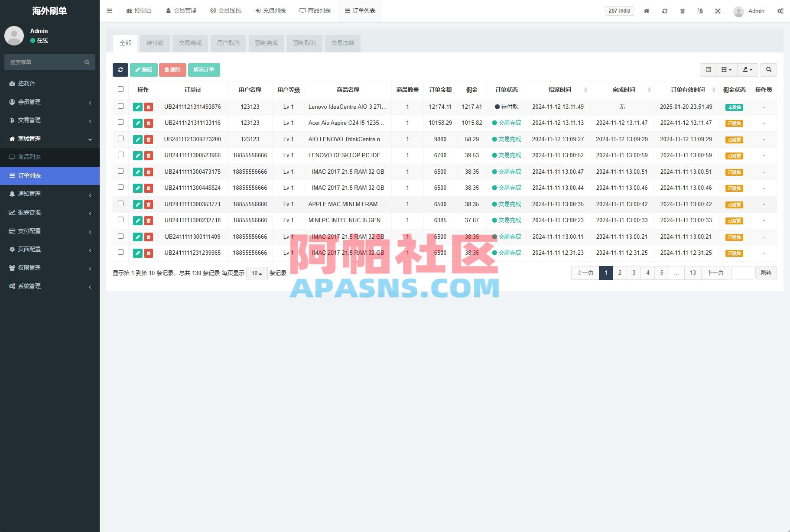Open the column visibility grid dropdown
The width and height of the screenshot is (790, 532).
726,69
